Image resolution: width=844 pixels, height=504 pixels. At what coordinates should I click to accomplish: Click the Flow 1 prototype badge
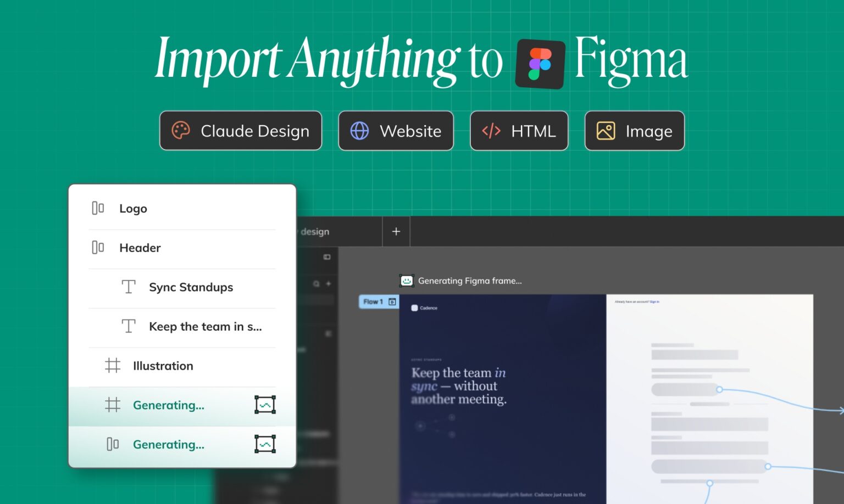[x=379, y=301]
